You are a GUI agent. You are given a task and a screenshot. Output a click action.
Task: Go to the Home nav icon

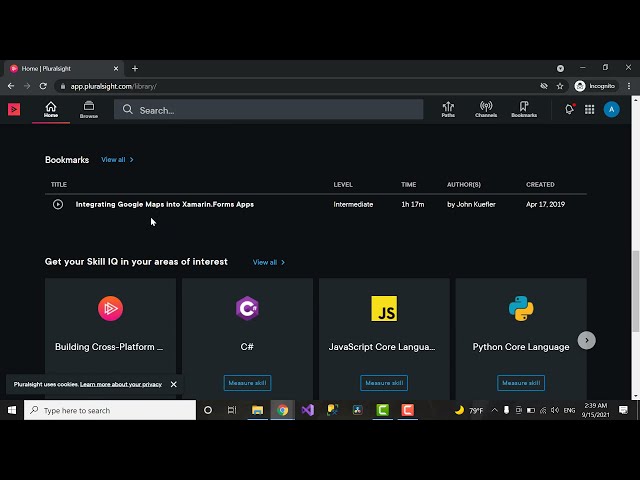pyautogui.click(x=51, y=109)
